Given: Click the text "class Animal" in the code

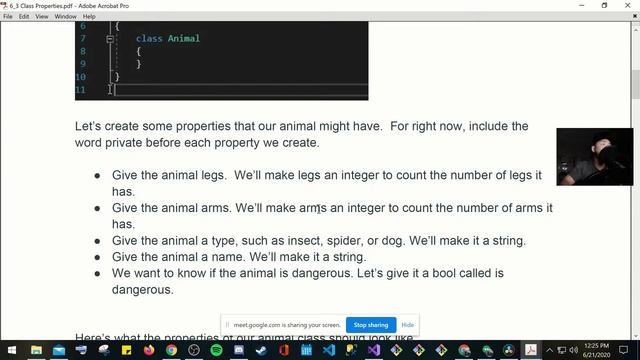Looking at the screenshot, I should pos(168,38).
